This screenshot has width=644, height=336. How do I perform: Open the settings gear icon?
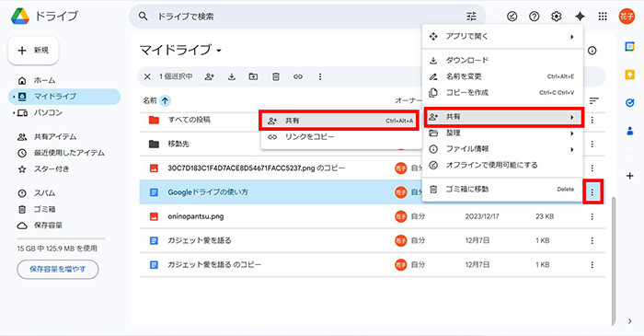point(556,17)
